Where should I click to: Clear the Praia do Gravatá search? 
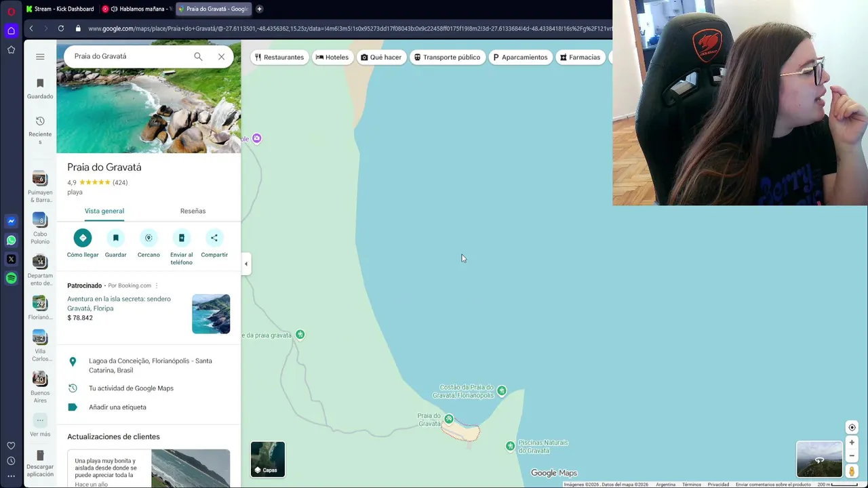(221, 56)
